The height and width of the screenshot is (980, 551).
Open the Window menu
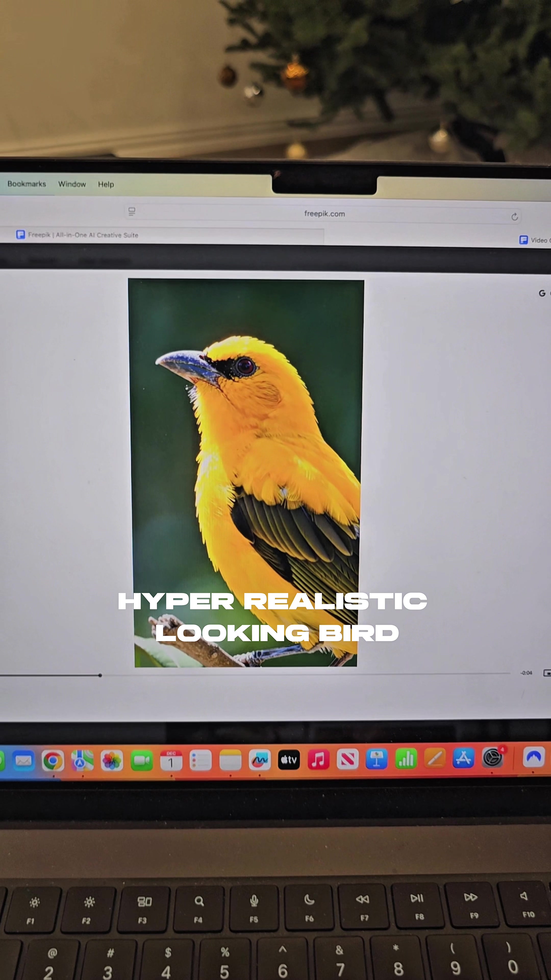coord(72,184)
